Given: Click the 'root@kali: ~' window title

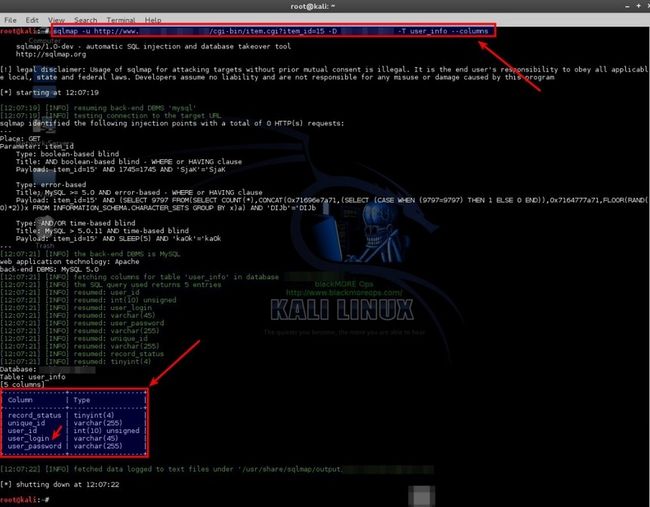Looking at the screenshot, I should (313, 6).
